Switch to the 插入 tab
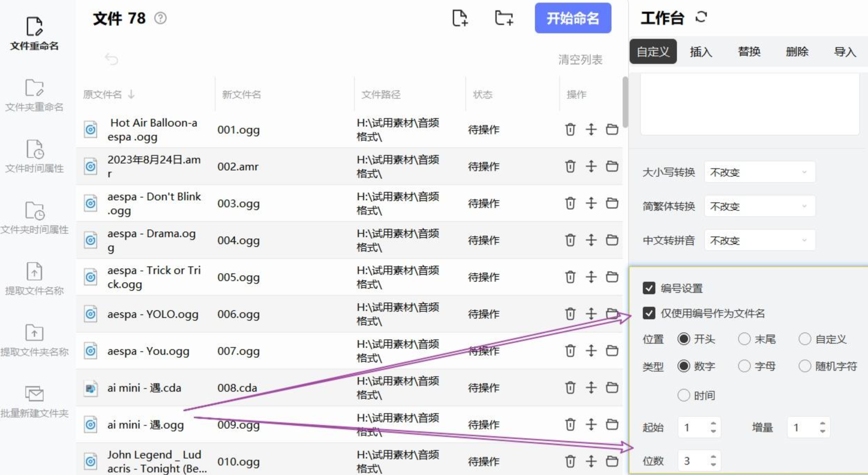868x475 pixels. [x=701, y=52]
